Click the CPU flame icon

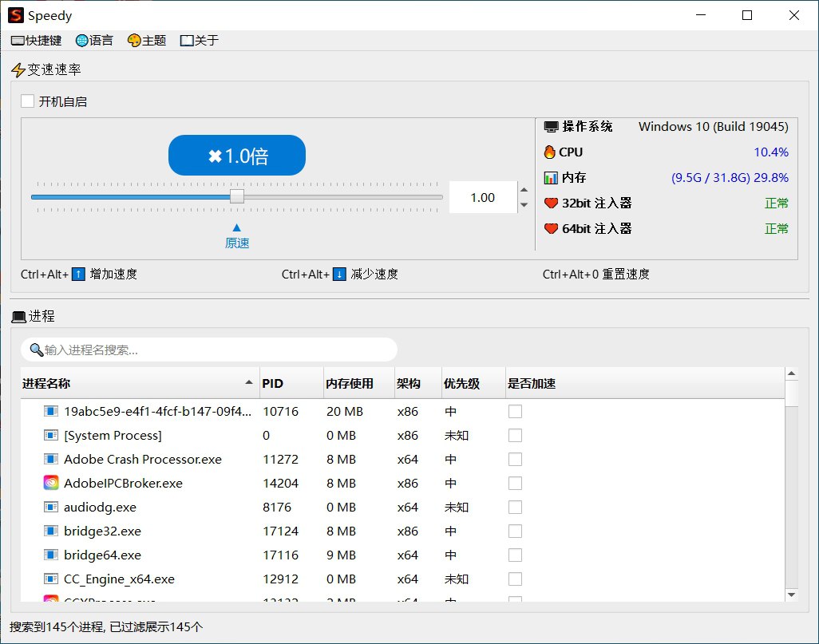click(x=550, y=152)
